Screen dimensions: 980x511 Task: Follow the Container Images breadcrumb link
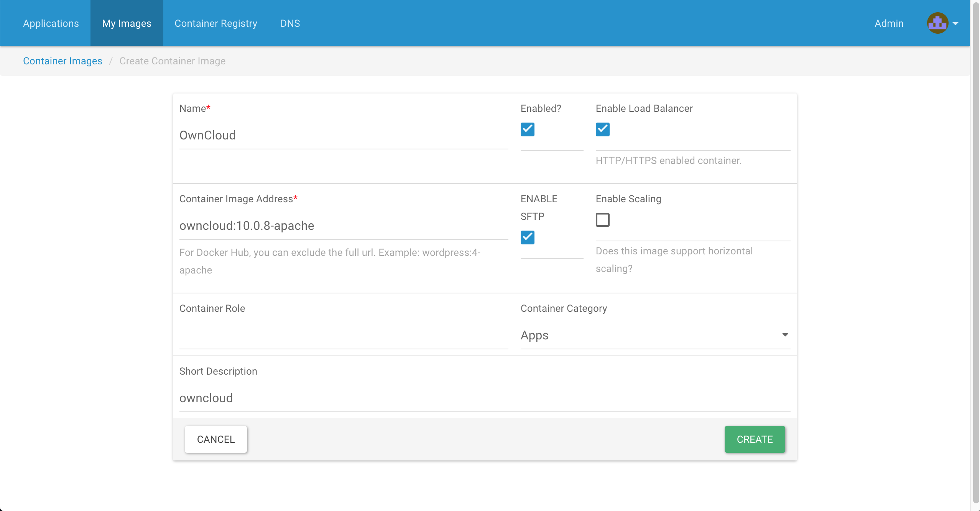click(x=62, y=61)
